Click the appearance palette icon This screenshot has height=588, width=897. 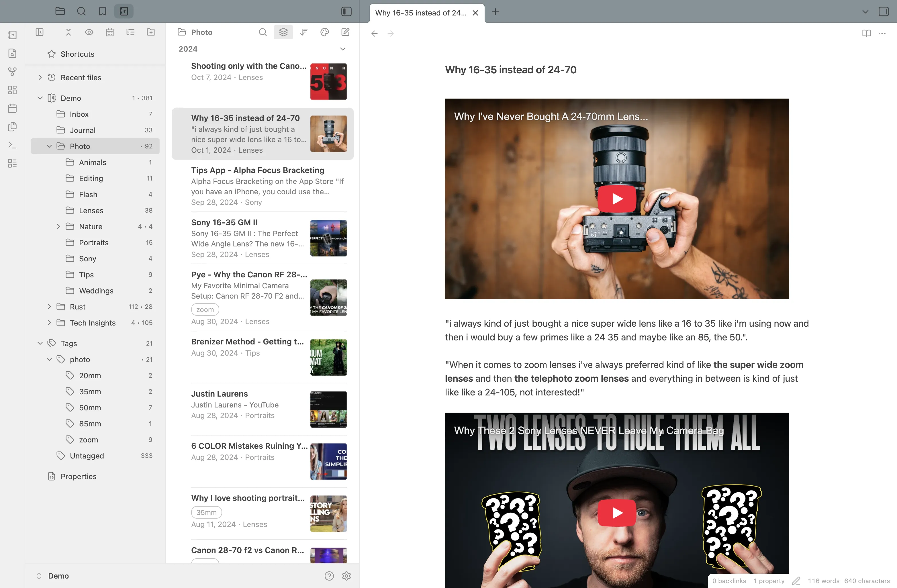(x=324, y=32)
